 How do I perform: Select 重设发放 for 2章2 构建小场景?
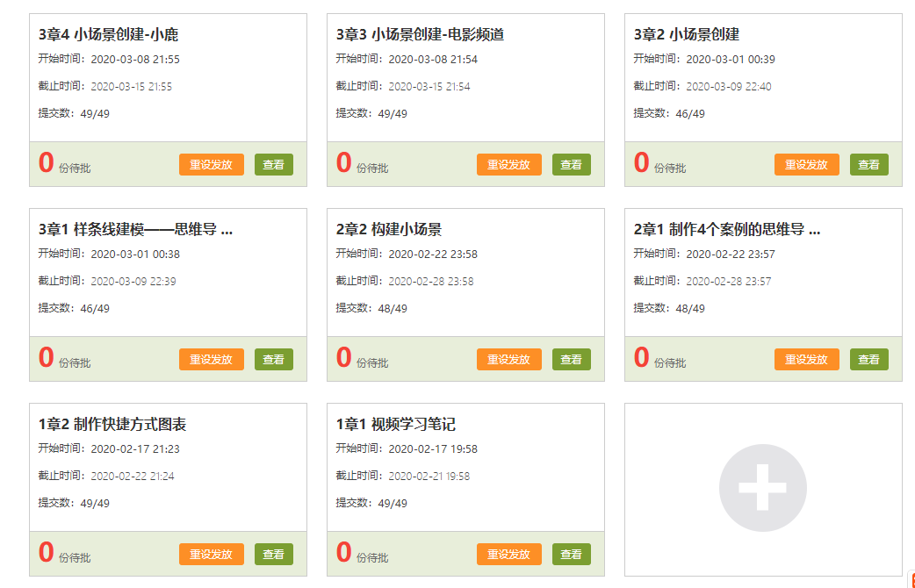coord(508,360)
